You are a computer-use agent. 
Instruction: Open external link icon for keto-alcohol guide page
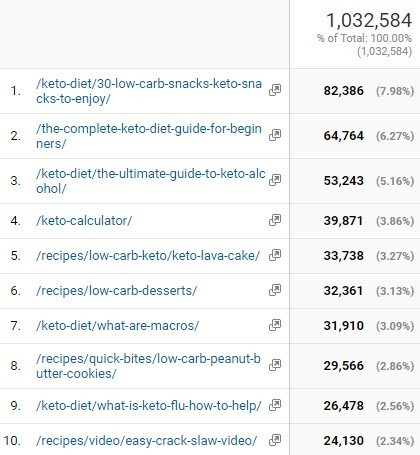tap(275, 180)
